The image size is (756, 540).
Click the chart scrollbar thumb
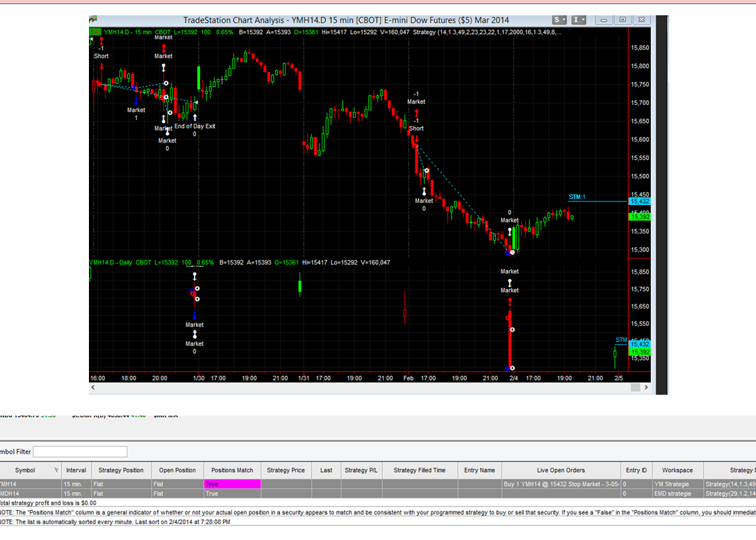pyautogui.click(x=636, y=387)
